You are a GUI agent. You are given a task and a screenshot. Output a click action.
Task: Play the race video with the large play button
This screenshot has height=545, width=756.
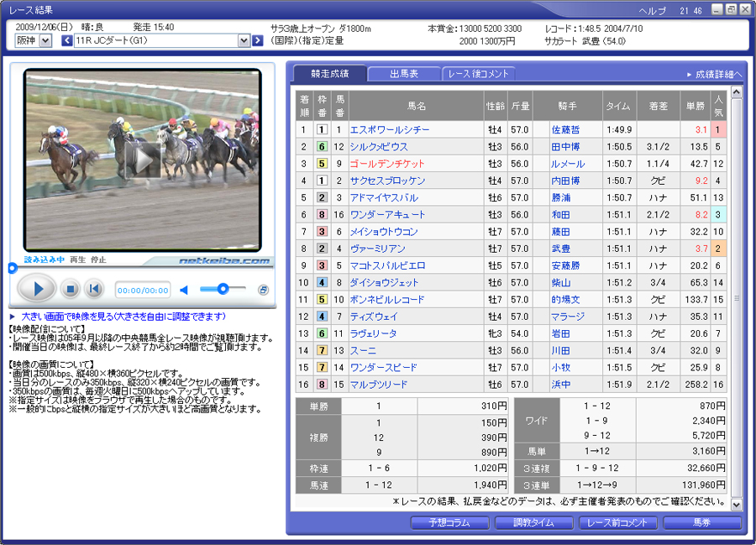37,289
